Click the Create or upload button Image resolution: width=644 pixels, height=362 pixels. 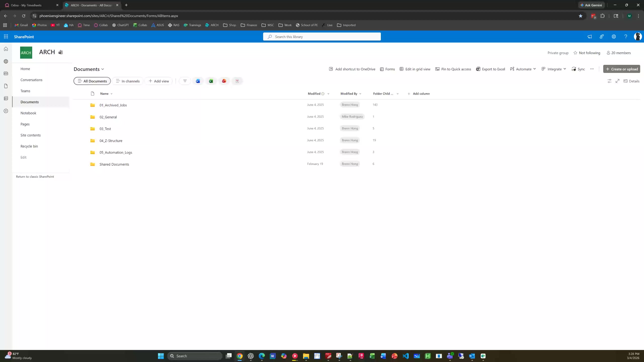622,69
